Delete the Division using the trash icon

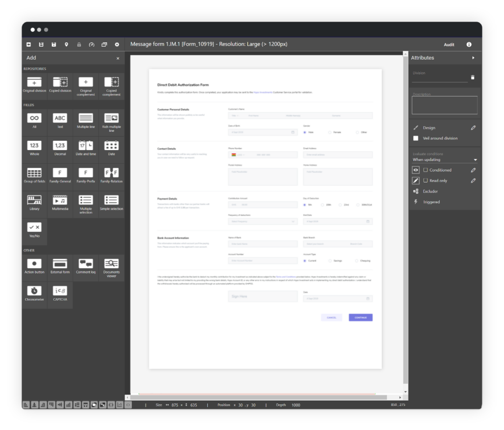point(472,77)
